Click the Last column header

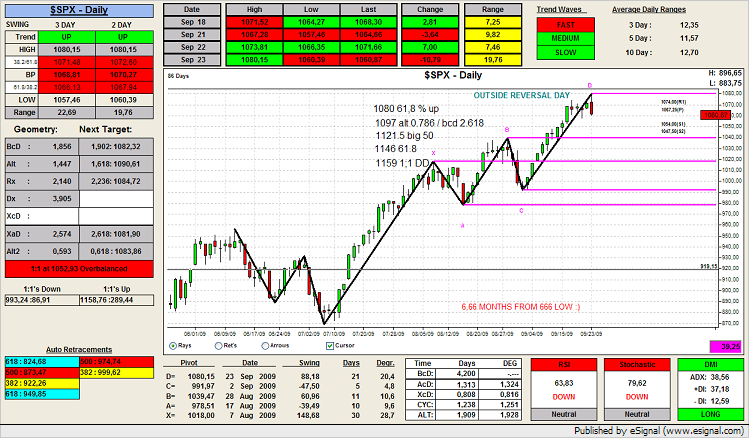pos(368,9)
